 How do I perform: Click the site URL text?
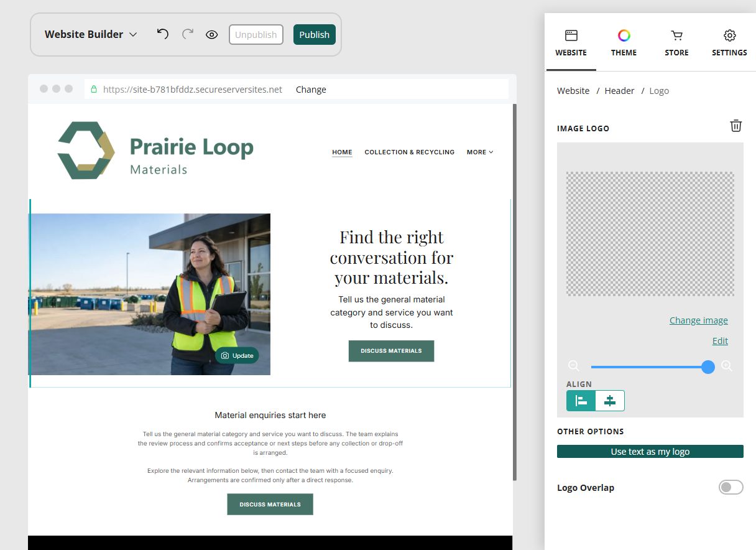coord(193,90)
